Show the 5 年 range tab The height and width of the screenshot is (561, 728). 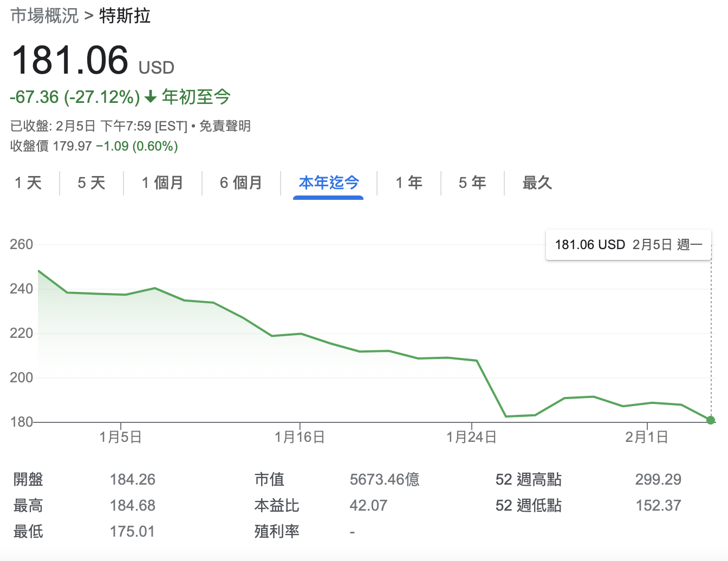[472, 183]
